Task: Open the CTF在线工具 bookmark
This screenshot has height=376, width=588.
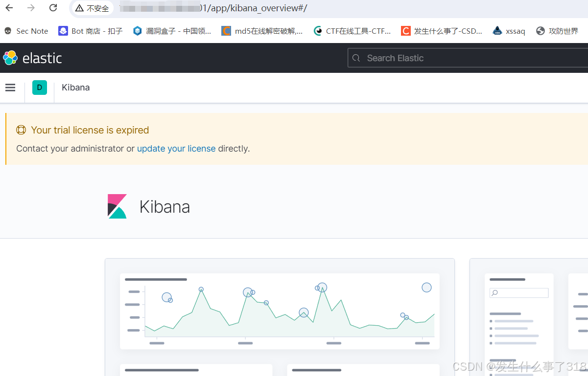Action: click(x=353, y=31)
